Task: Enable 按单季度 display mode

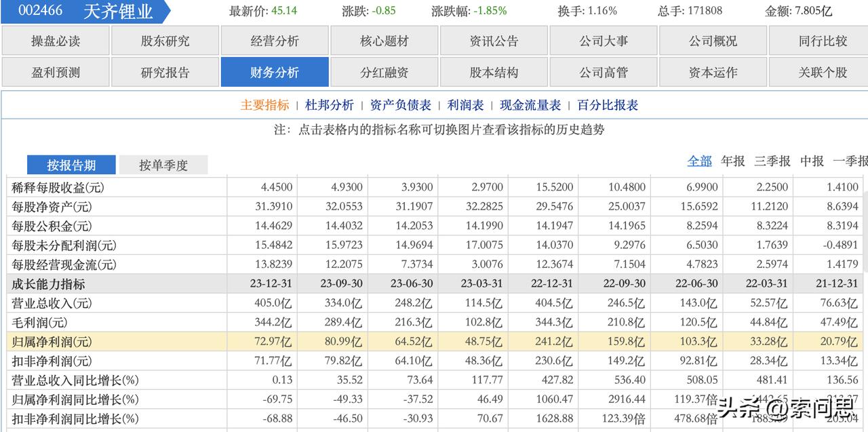Action: [x=164, y=164]
